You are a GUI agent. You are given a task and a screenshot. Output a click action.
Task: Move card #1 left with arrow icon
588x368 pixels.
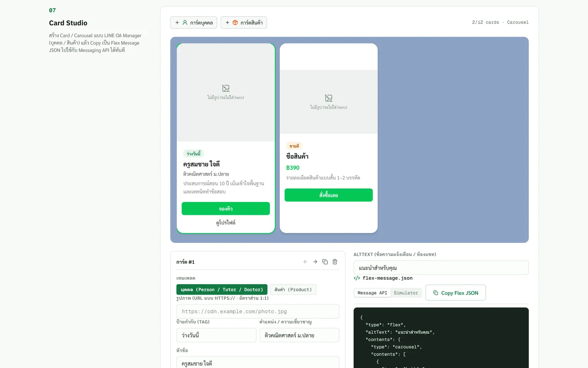click(x=305, y=262)
